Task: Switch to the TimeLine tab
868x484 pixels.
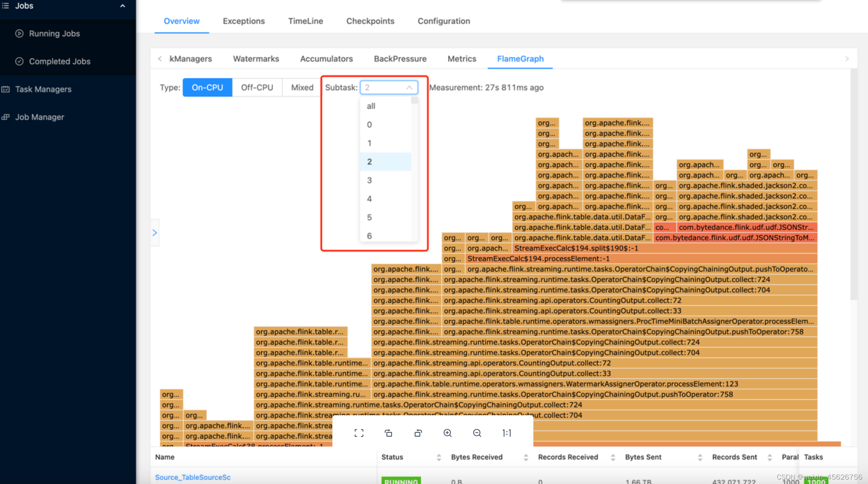Action: 305,21
